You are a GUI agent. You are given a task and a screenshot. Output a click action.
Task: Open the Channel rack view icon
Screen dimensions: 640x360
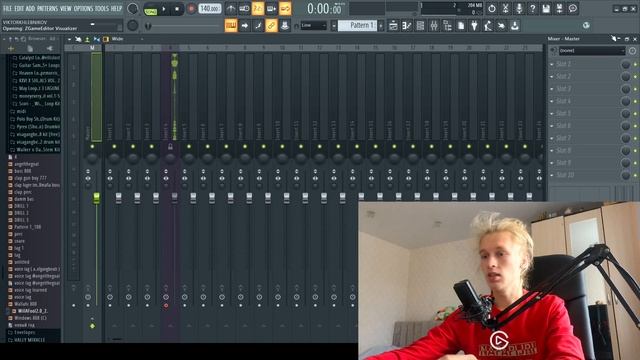point(420,26)
